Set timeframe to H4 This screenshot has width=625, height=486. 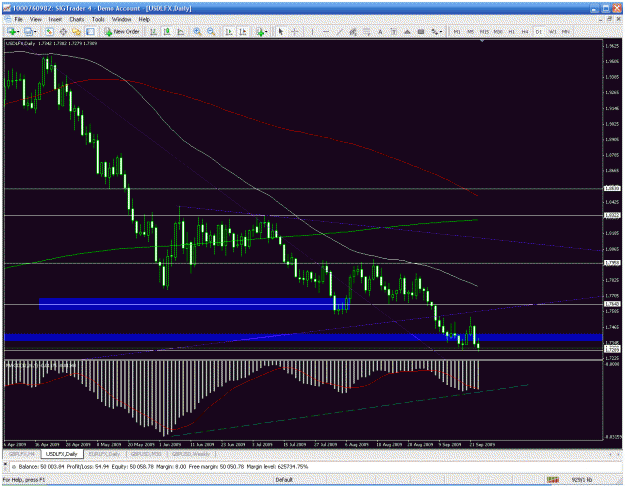pos(525,31)
